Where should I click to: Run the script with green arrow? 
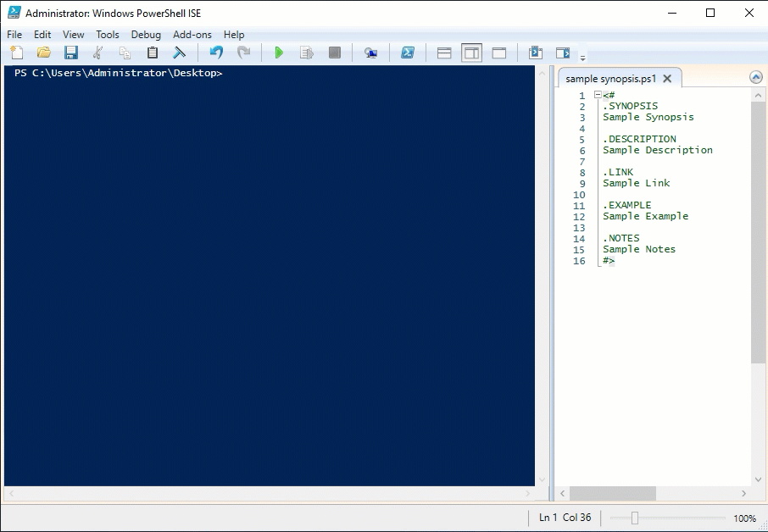tap(279, 53)
